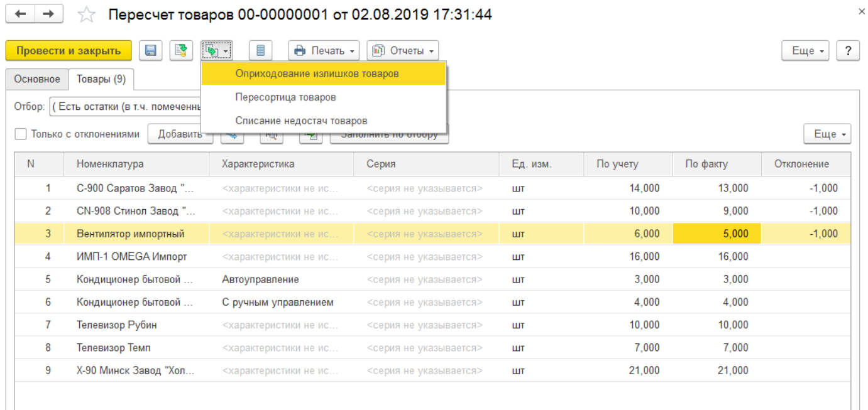This screenshot has width=868, height=410.
Task: Open the Печать dropdown
Action: point(323,51)
